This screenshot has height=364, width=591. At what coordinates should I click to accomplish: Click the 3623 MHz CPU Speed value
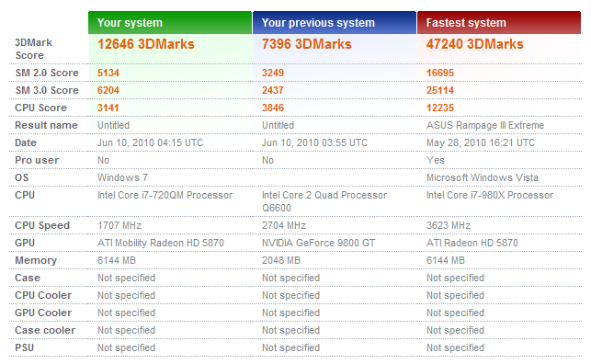tap(449, 225)
